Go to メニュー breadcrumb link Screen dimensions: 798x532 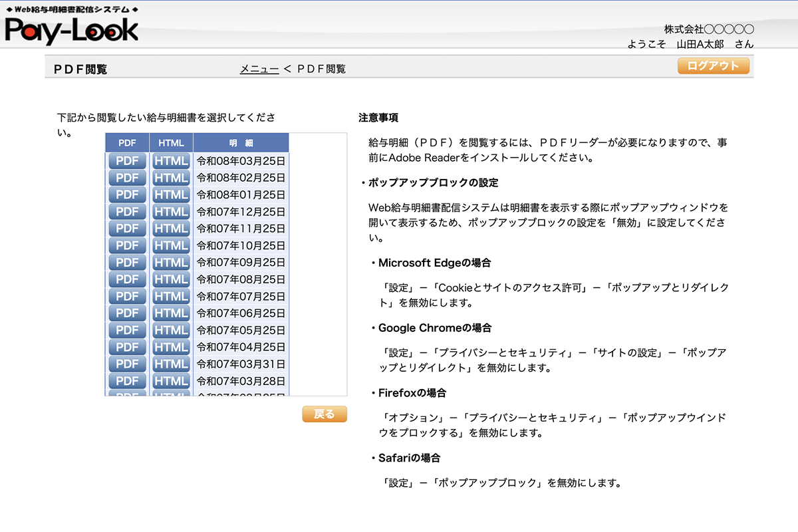click(259, 69)
